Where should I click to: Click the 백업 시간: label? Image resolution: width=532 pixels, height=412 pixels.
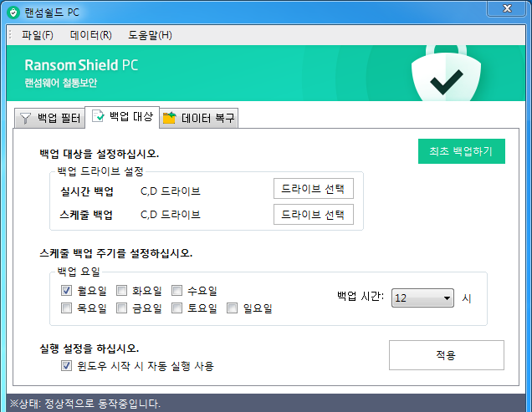pos(361,296)
